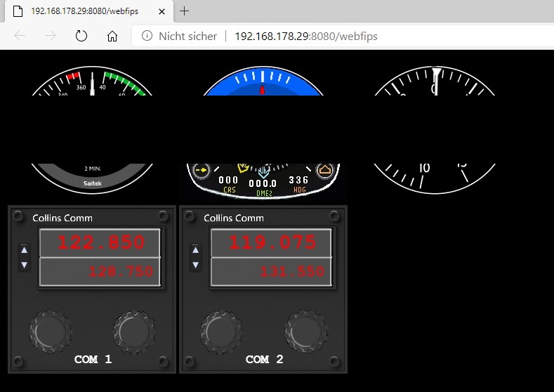This screenshot has width=554, height=392.
Task: Click COM 1 right tuning knob
Action: tap(134, 332)
